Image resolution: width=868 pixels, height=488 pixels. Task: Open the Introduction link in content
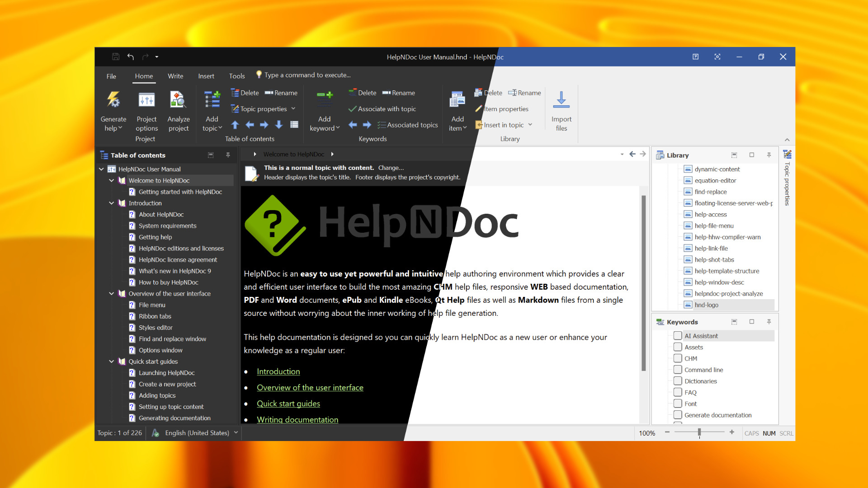point(277,371)
